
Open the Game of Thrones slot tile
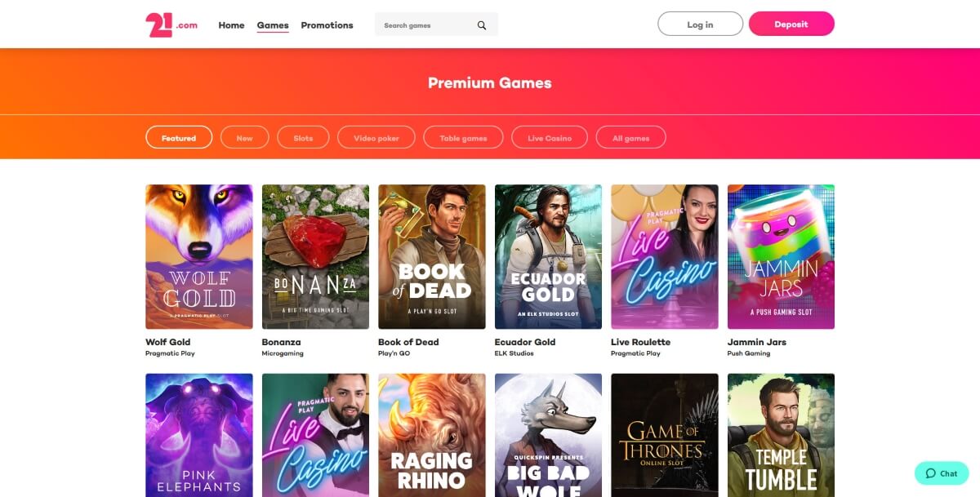(665, 435)
